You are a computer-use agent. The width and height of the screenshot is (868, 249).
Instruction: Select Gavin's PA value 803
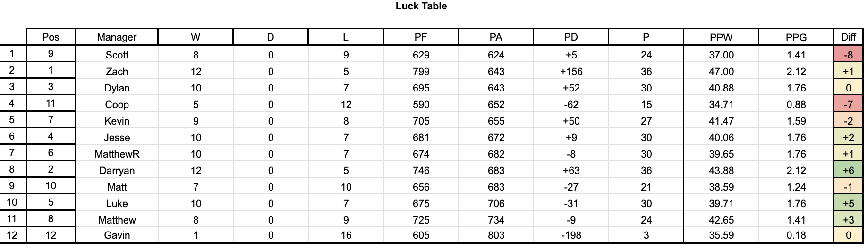pyautogui.click(x=496, y=235)
